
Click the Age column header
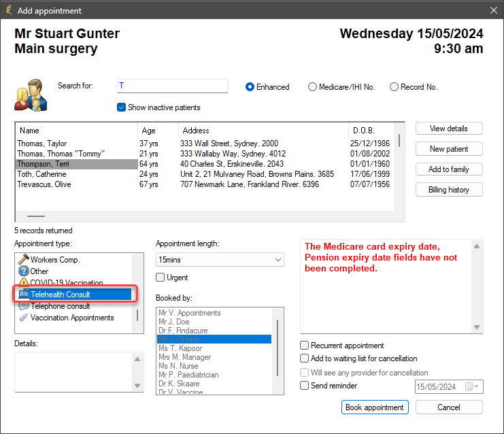click(x=158, y=131)
